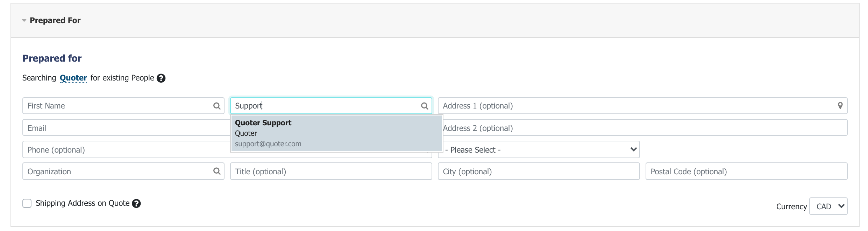Open the Please Select dropdown
The width and height of the screenshot is (868, 231).
[x=539, y=149]
